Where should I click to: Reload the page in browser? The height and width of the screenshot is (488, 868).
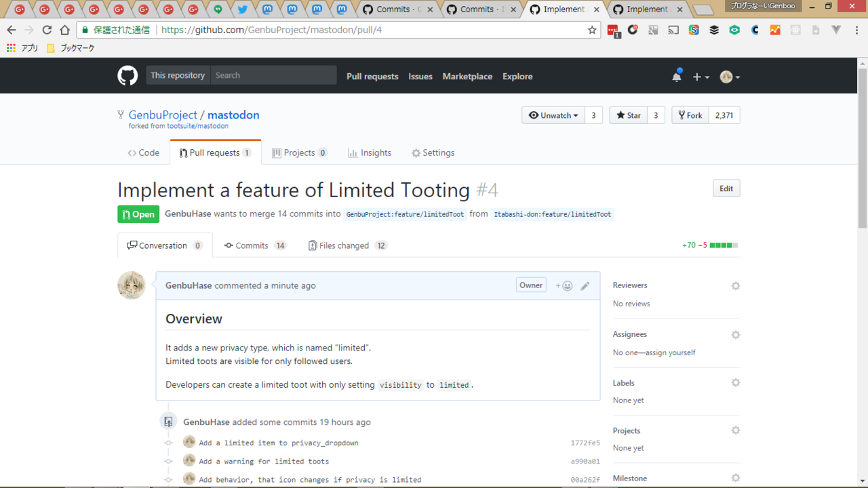(x=47, y=30)
